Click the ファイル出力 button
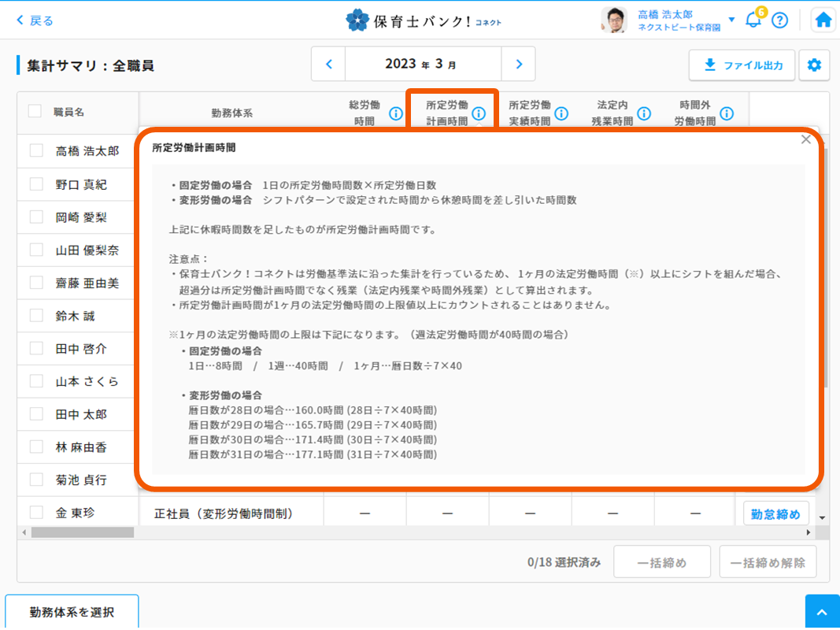This screenshot has height=630, width=840. click(742, 65)
